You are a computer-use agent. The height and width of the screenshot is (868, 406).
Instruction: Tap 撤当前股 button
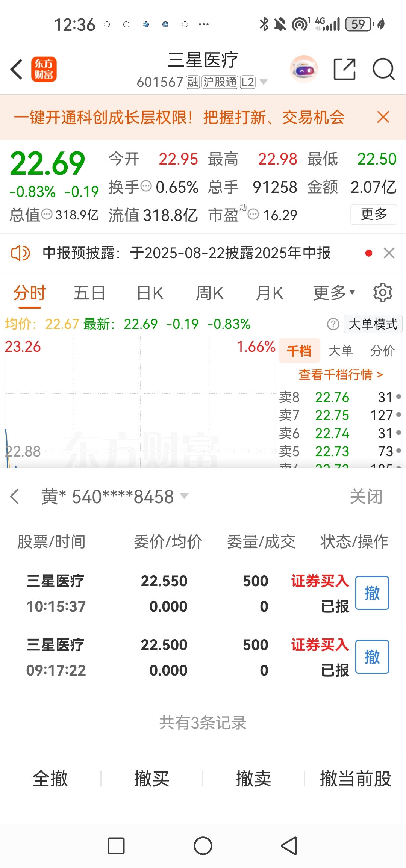356,779
